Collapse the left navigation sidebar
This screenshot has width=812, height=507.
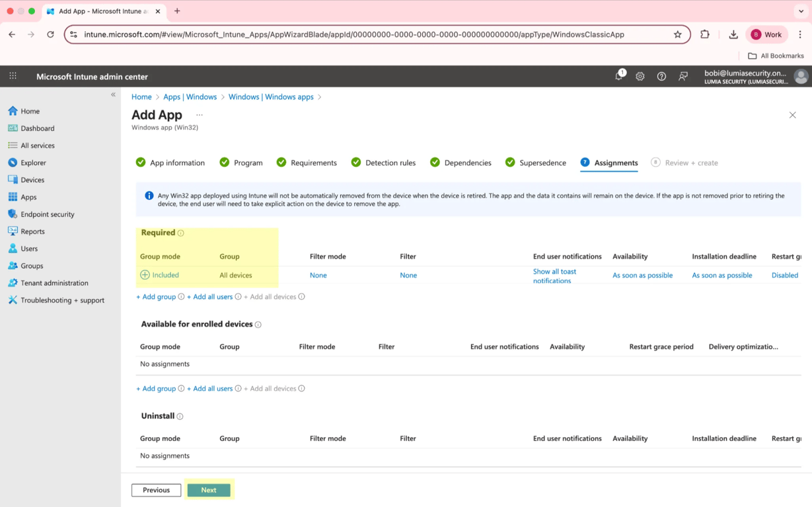pos(113,94)
